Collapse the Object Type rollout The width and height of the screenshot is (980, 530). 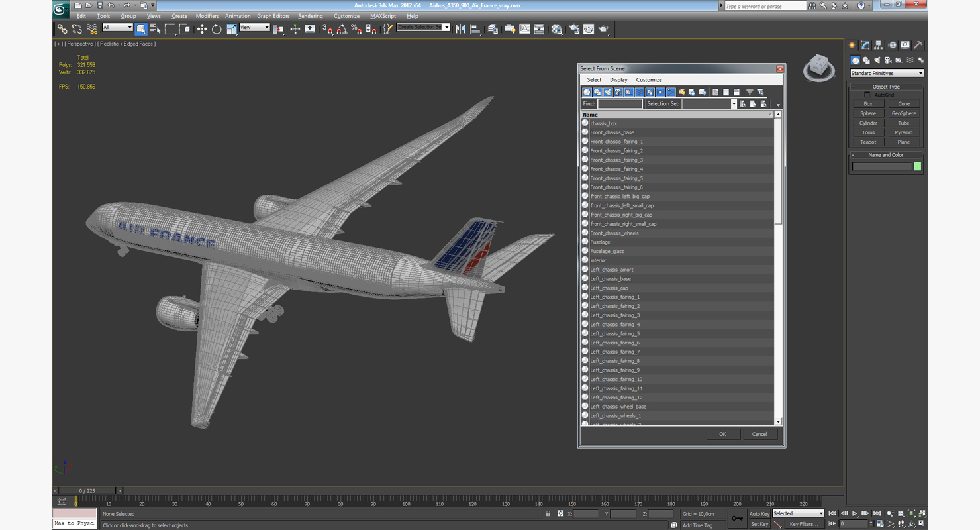point(886,87)
